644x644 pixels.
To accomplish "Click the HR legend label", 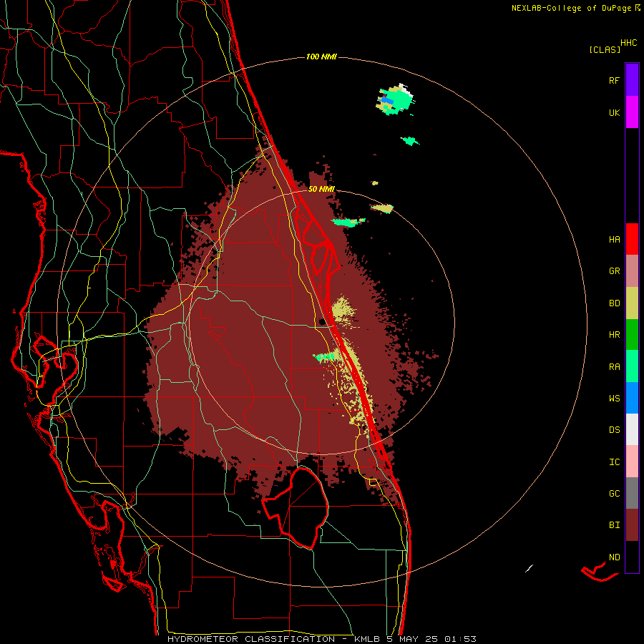I will pos(614,335).
